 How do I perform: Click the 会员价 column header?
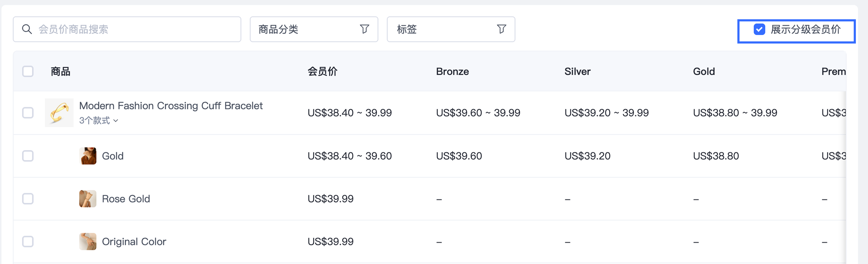point(322,71)
